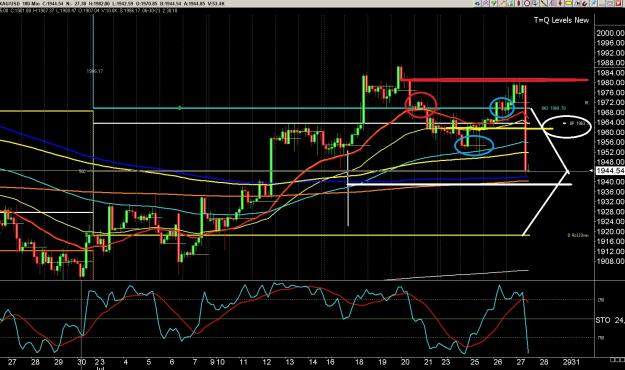This screenshot has width=625, height=370.
Task: Click date label 25 on time axis
Action: tap(474, 362)
